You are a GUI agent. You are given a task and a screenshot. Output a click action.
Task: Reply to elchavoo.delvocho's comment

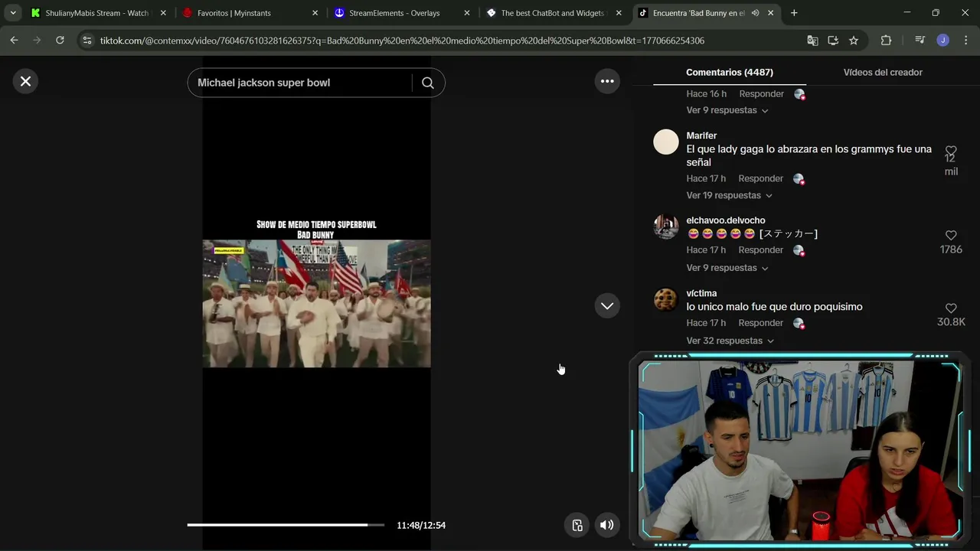click(x=761, y=250)
